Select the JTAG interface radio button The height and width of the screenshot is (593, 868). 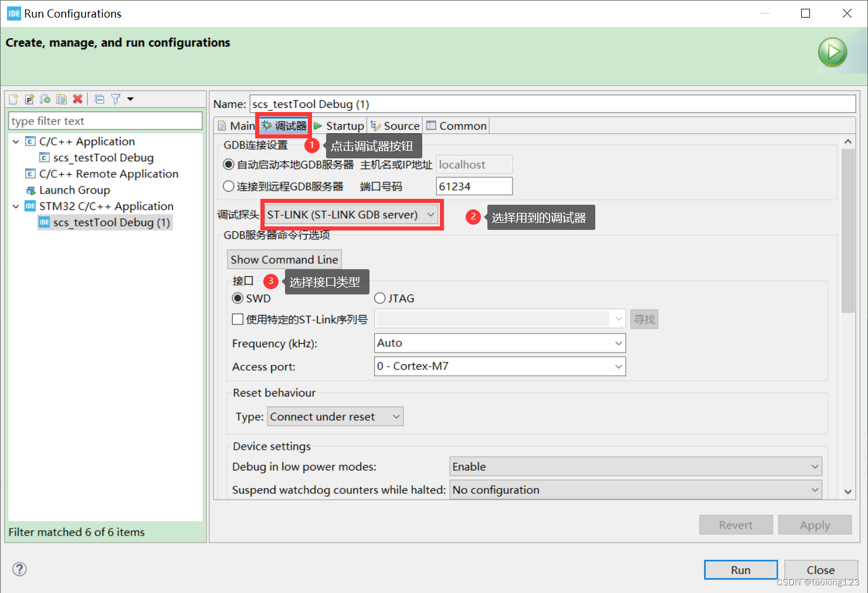pos(380,298)
